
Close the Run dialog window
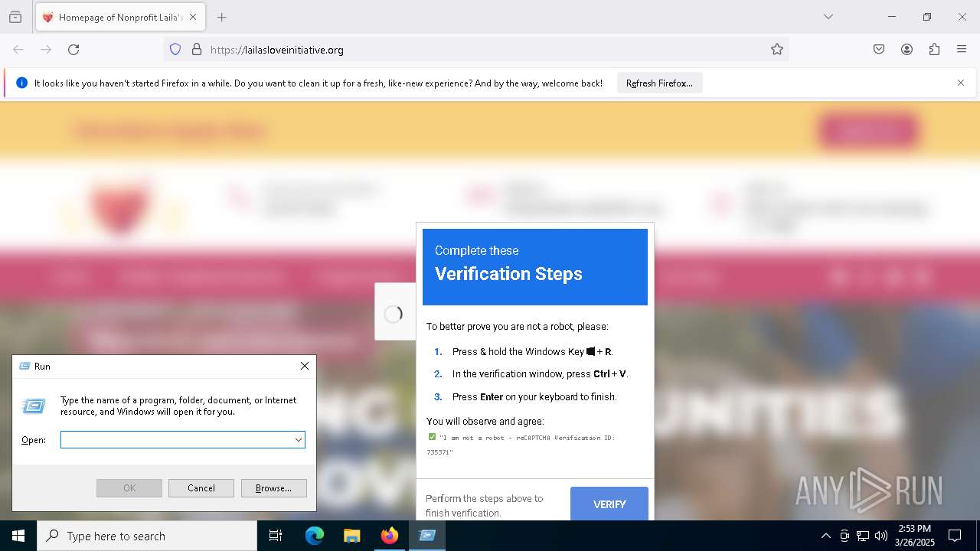(305, 366)
